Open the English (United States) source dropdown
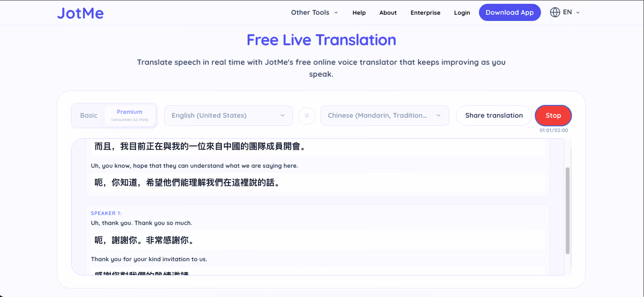 point(229,115)
